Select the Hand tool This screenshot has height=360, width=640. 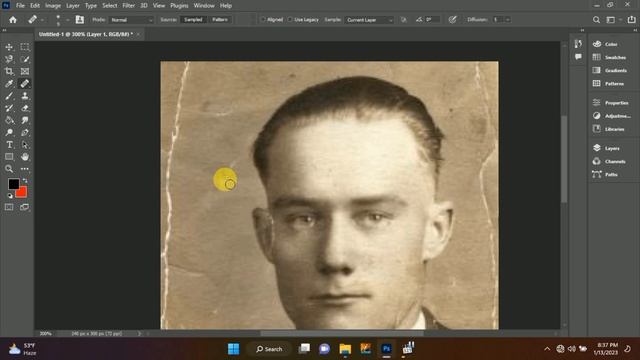click(25, 157)
